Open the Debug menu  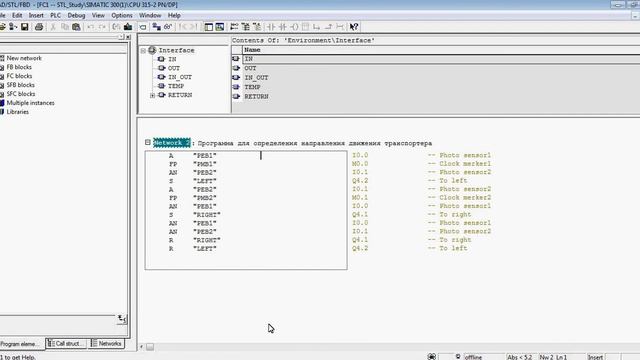click(76, 16)
